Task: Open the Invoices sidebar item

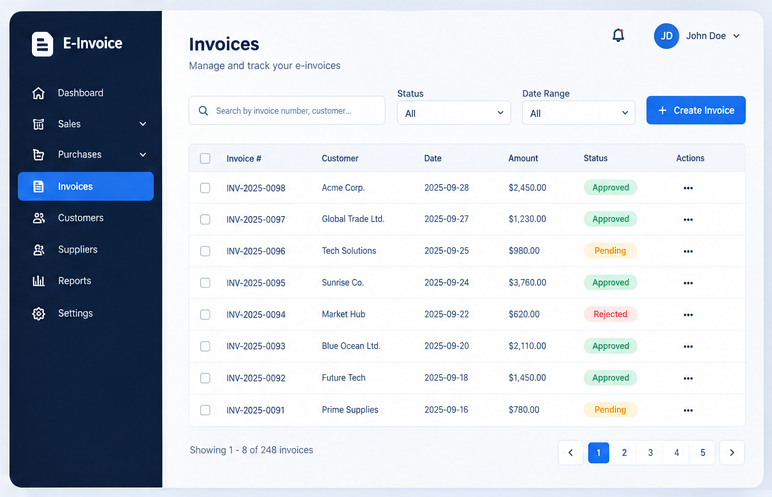Action: [86, 186]
